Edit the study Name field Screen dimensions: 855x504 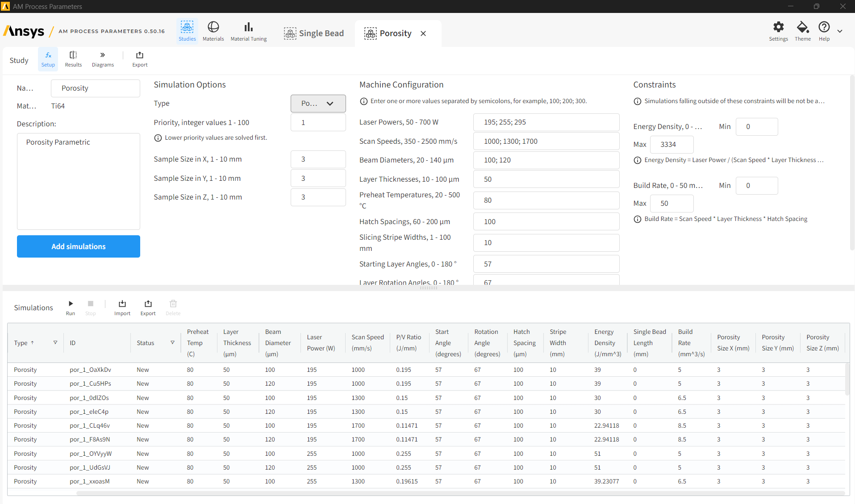(96, 88)
